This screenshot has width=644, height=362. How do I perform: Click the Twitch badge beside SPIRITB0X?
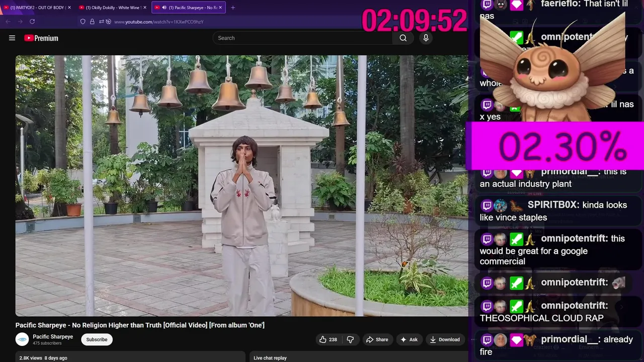[x=487, y=206]
